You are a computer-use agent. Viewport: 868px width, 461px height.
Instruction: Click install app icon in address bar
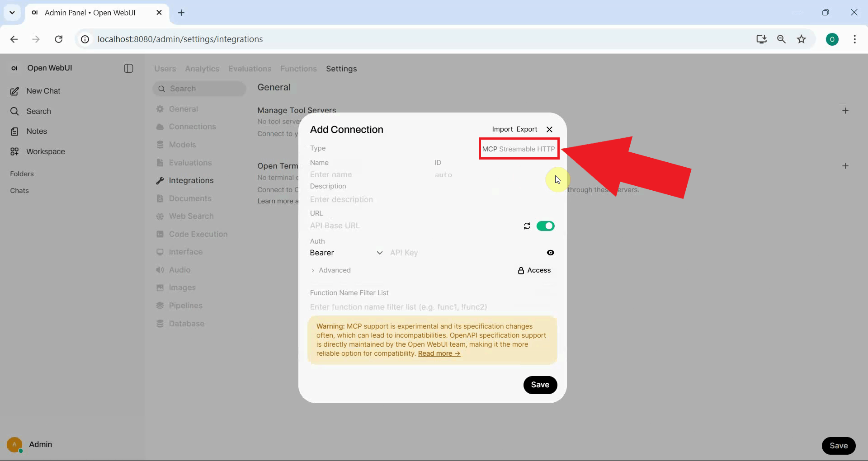coord(761,39)
